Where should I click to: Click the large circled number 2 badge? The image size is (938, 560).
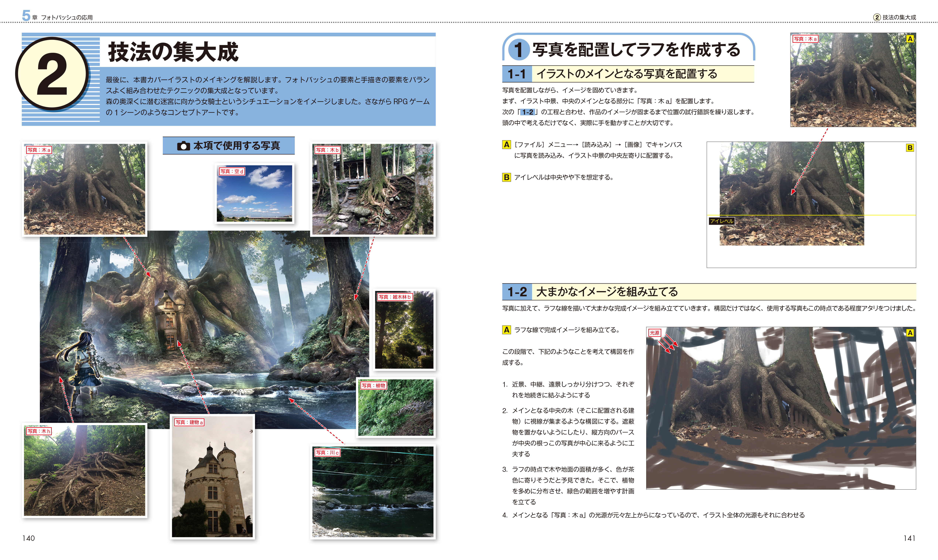point(52,74)
